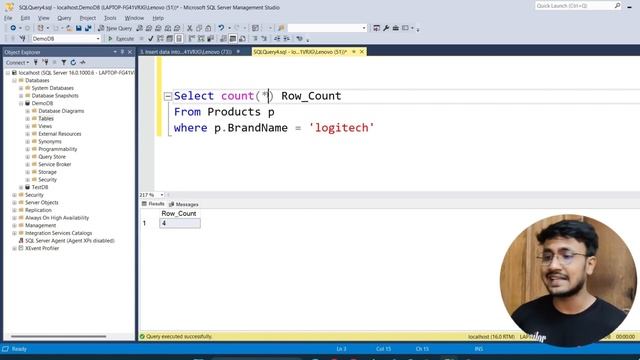640x360 pixels.
Task: Click the navigate back arrow icon
Action: click(13, 28)
